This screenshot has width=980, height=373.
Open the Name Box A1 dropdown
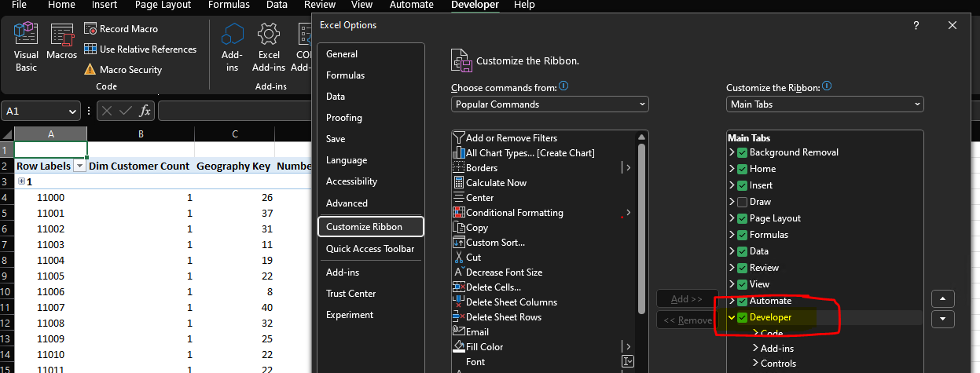(72, 112)
